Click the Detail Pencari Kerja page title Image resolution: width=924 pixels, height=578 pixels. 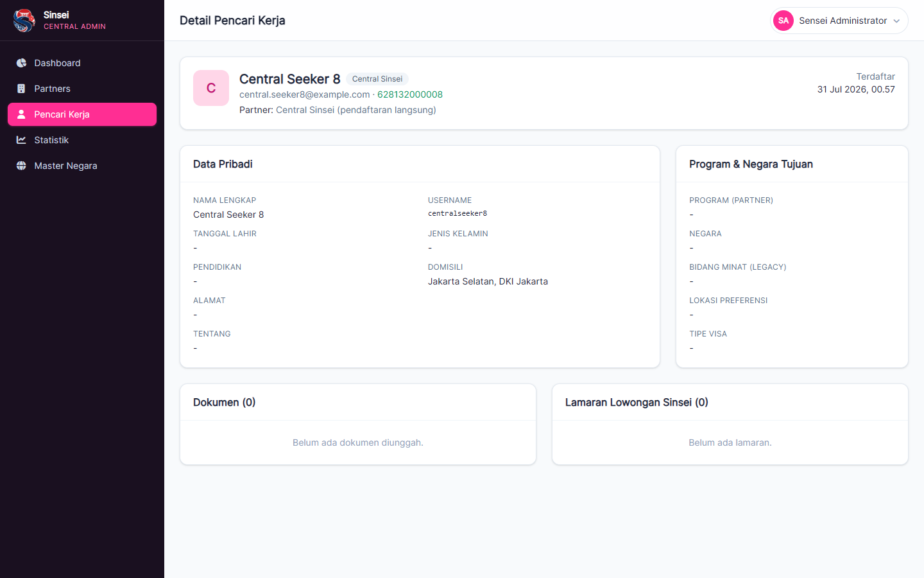click(232, 21)
